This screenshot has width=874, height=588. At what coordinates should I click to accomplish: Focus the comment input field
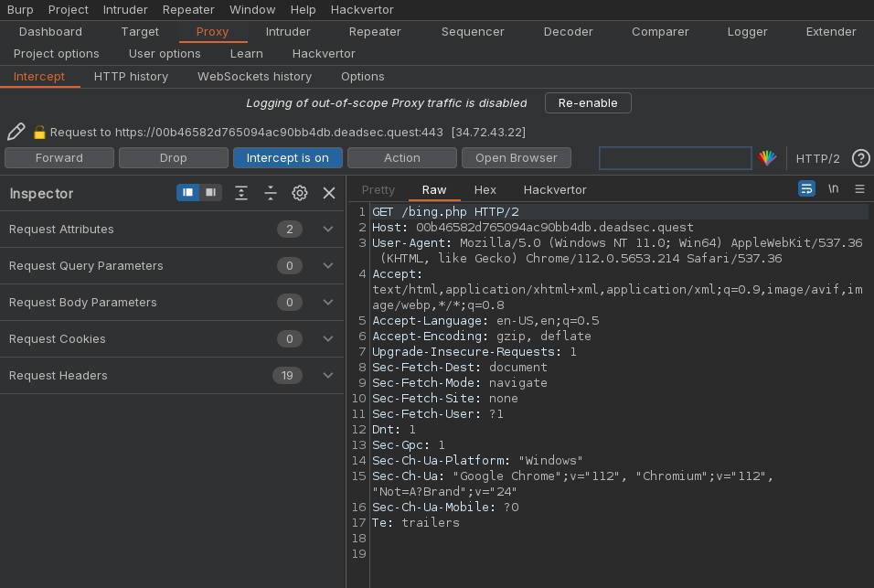pos(675,157)
